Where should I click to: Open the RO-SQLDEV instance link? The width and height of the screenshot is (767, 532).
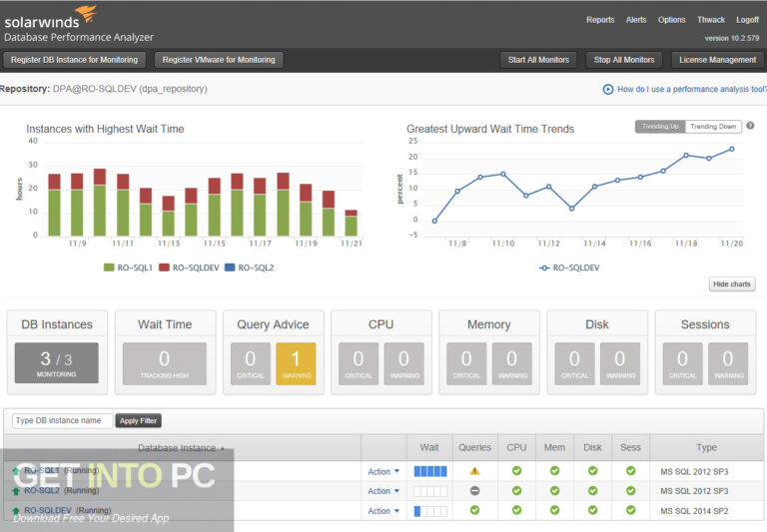tap(48, 510)
